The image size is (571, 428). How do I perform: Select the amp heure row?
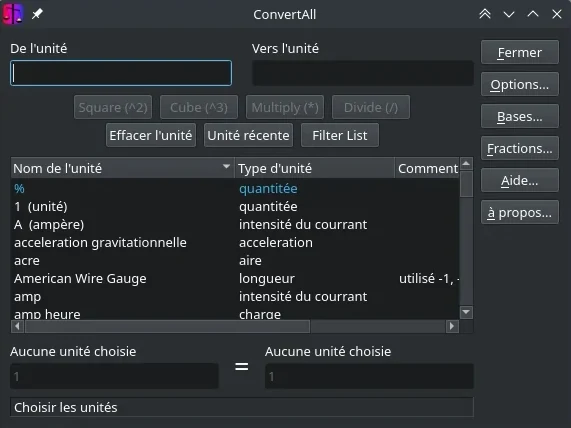(x=235, y=313)
